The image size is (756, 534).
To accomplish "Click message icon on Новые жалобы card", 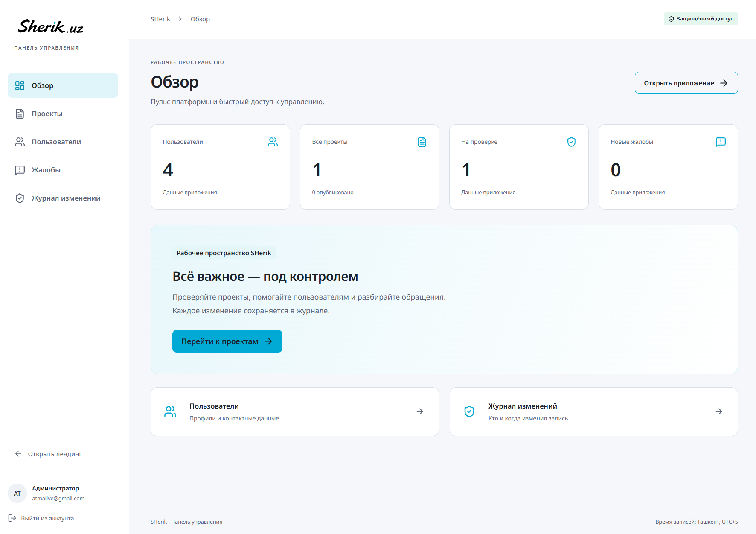I will 721,142.
